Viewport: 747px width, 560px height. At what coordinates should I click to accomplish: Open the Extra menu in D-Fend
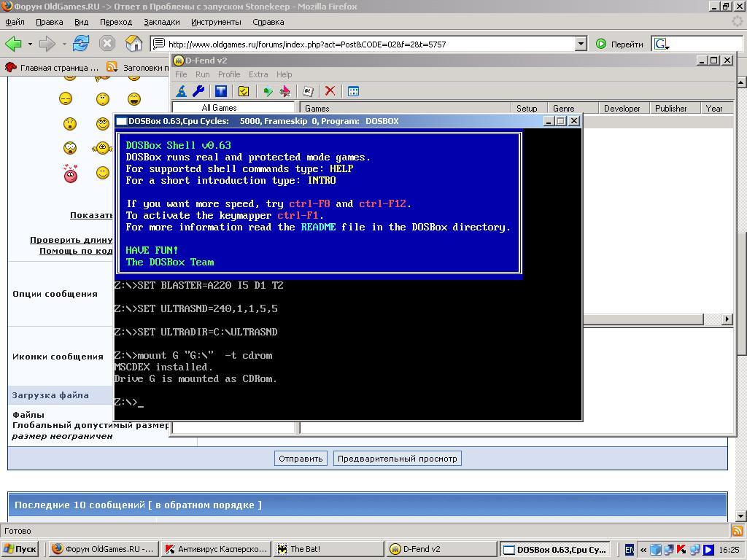pyautogui.click(x=258, y=74)
